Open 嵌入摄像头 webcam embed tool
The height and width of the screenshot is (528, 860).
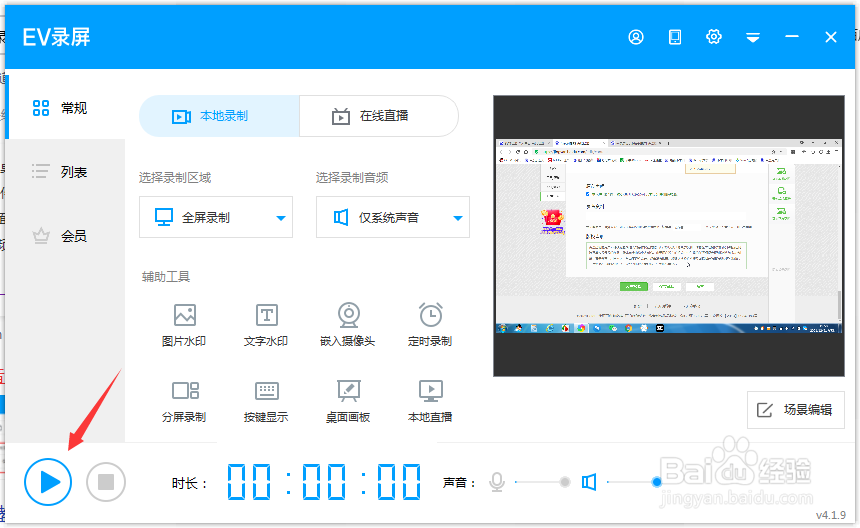coord(348,325)
